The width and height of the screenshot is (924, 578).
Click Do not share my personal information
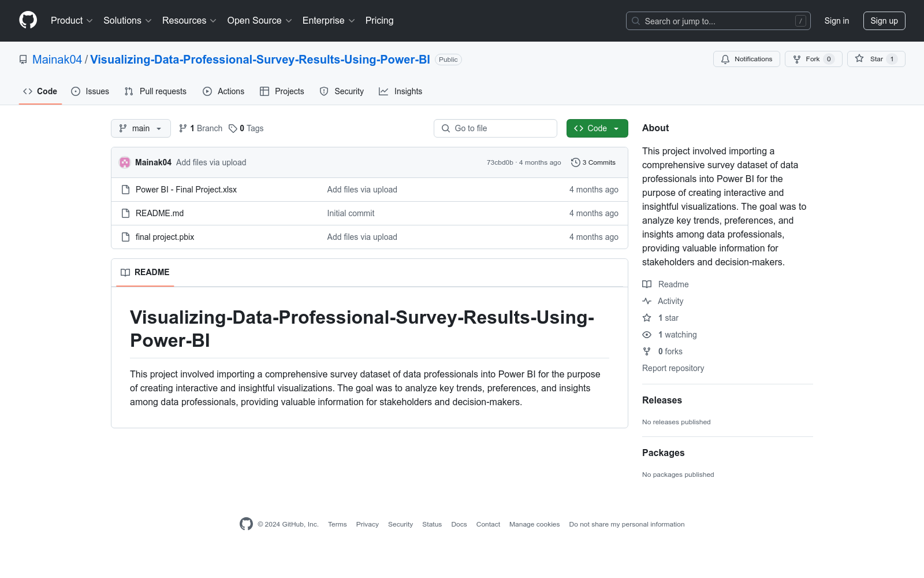coord(627,524)
